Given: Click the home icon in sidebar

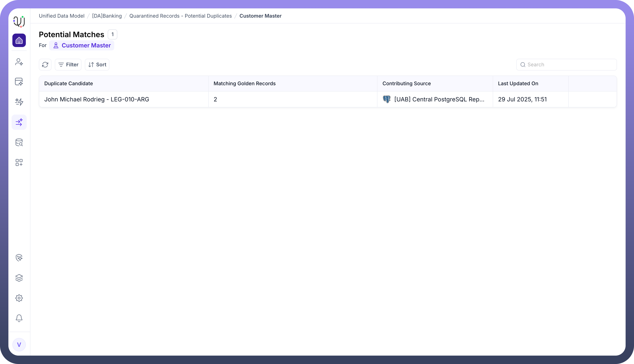Looking at the screenshot, I should [19, 40].
